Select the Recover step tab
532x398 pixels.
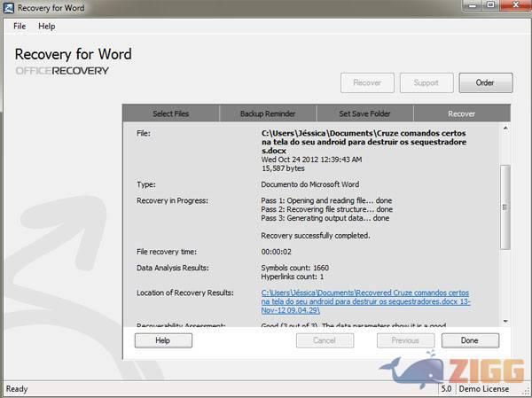pyautogui.click(x=461, y=113)
